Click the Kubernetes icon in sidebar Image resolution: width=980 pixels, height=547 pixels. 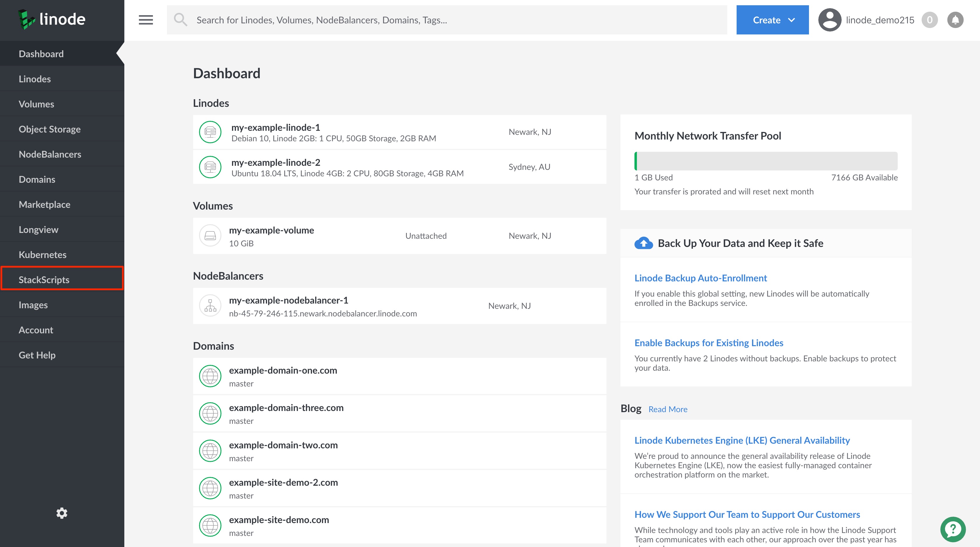tap(42, 254)
